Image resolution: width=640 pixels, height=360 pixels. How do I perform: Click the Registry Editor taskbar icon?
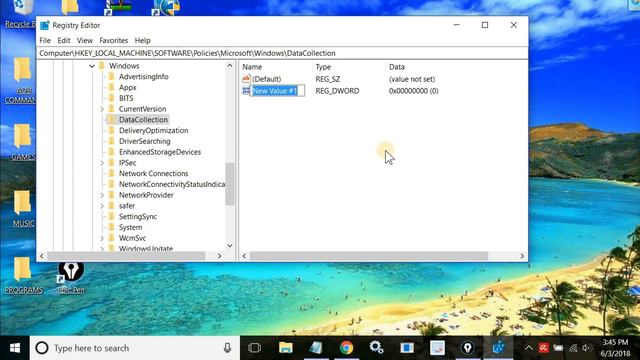pyautogui.click(x=498, y=348)
